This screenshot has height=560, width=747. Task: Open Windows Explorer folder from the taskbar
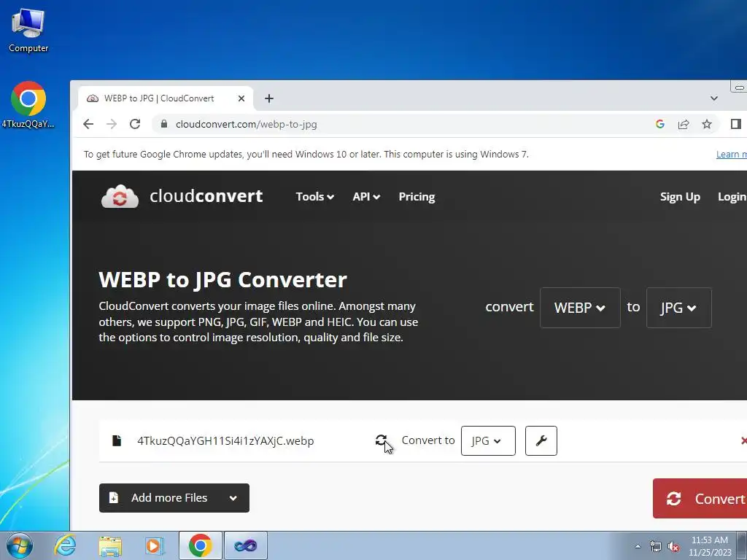110,545
